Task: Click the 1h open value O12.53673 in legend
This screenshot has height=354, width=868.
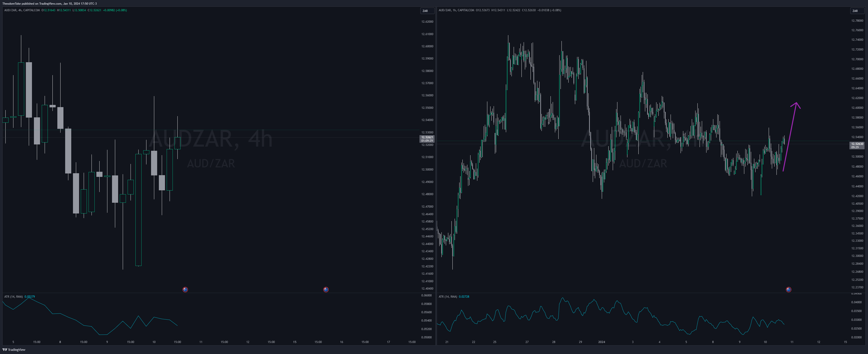Action: tap(482, 10)
